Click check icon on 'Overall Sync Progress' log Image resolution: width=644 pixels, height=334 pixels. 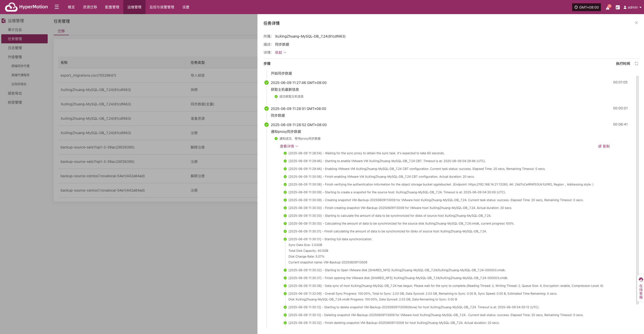[x=285, y=294]
